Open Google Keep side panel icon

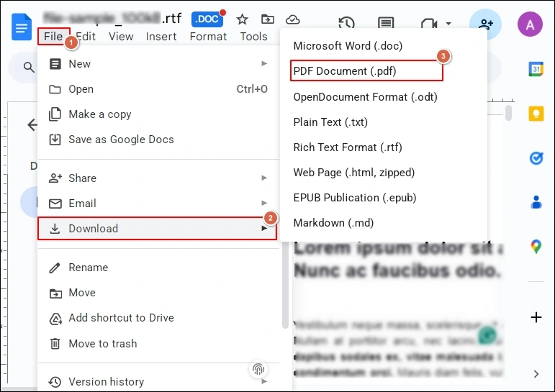[536, 114]
